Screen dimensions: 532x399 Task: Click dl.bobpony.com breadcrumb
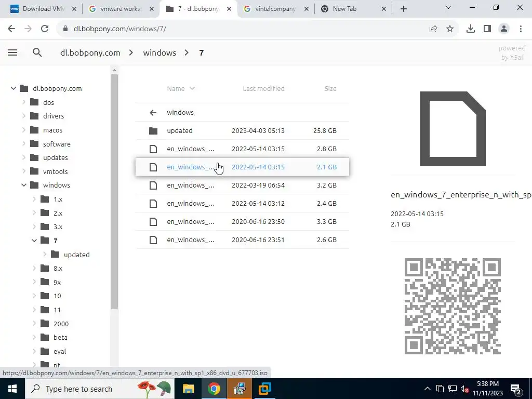coord(90,52)
